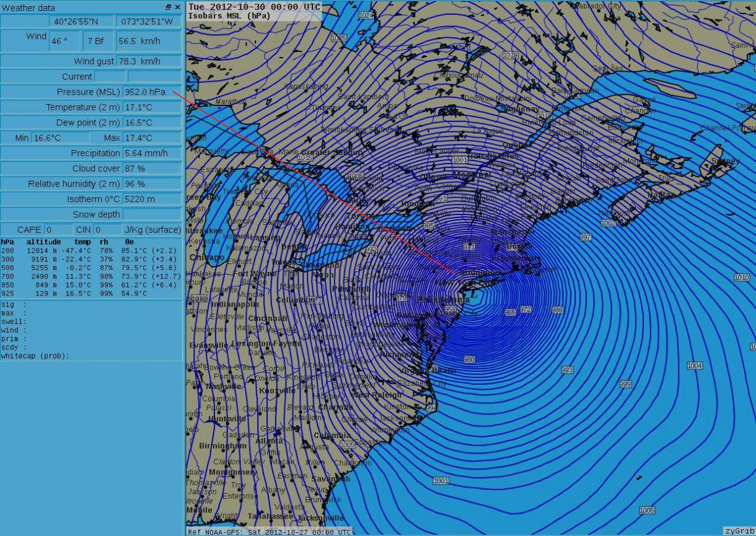Screen dimensions: 756x536
Task: Click the Cloud cover value 87 %
Action: coord(152,169)
